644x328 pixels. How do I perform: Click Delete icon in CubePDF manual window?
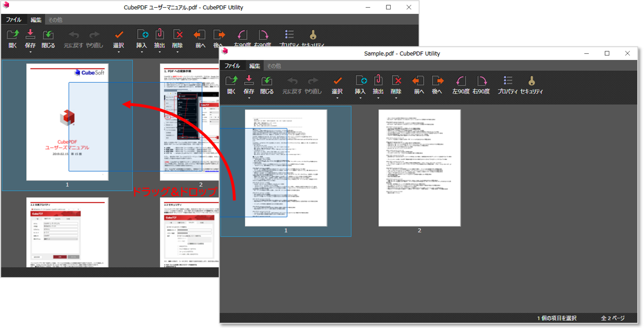178,34
